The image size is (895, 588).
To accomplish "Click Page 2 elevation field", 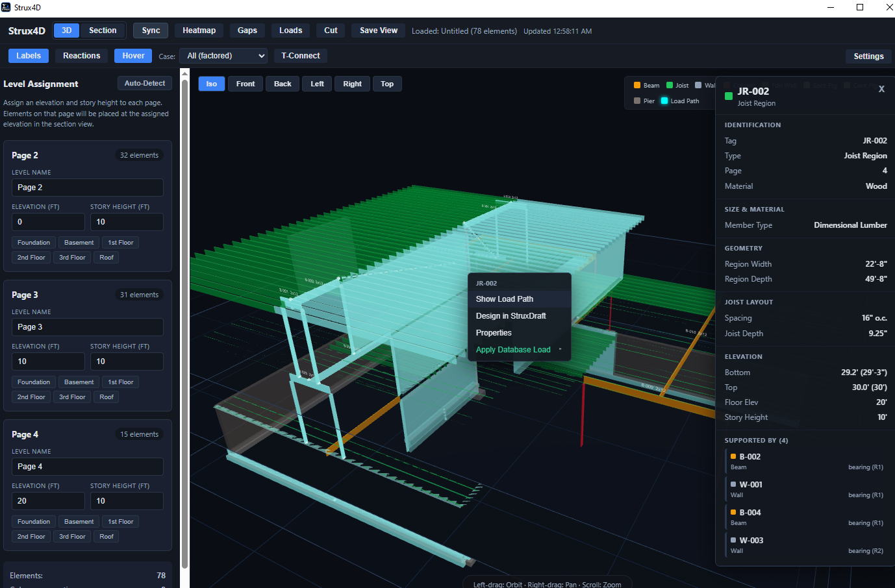I will pyautogui.click(x=48, y=222).
